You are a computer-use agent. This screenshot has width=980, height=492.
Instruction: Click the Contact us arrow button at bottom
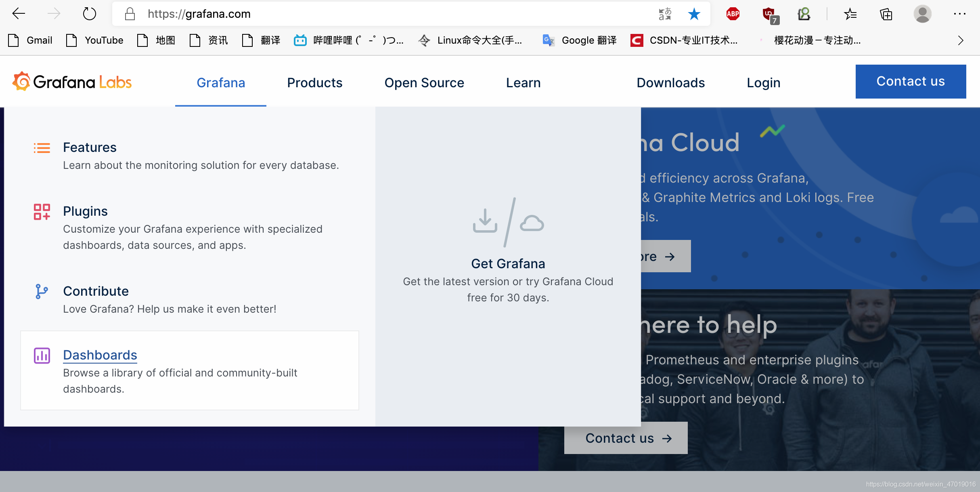click(x=626, y=438)
